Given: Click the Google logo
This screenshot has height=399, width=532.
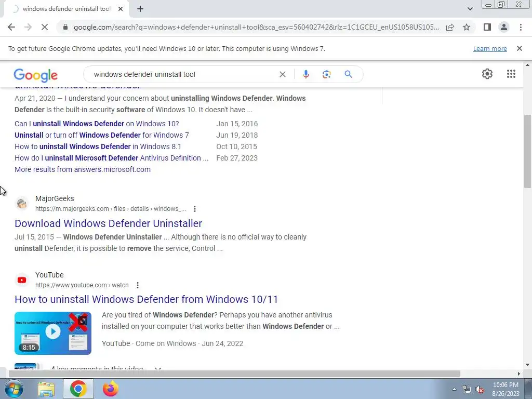Looking at the screenshot, I should [x=36, y=75].
